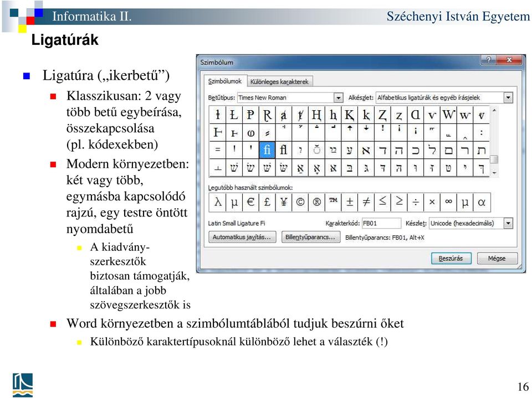The width and height of the screenshot is (532, 398).
Task: Open the Billentyűparancs button dialog
Action: (310, 237)
